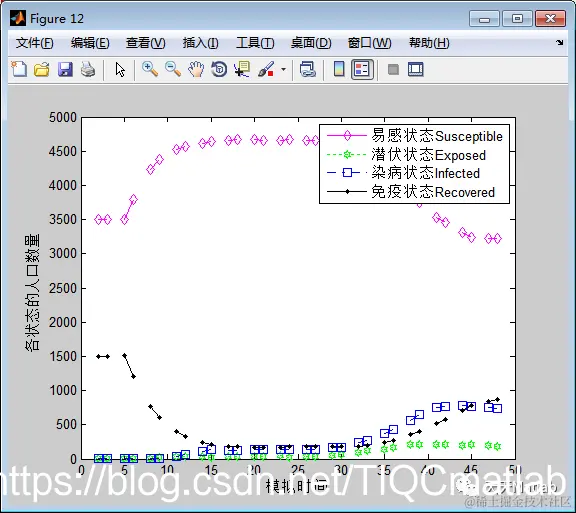Enable the Rotate 3D tool

(x=219, y=69)
